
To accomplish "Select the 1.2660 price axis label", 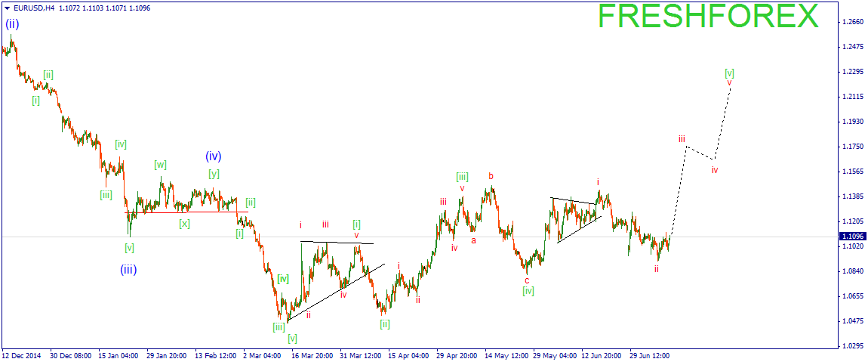I will click(x=851, y=22).
